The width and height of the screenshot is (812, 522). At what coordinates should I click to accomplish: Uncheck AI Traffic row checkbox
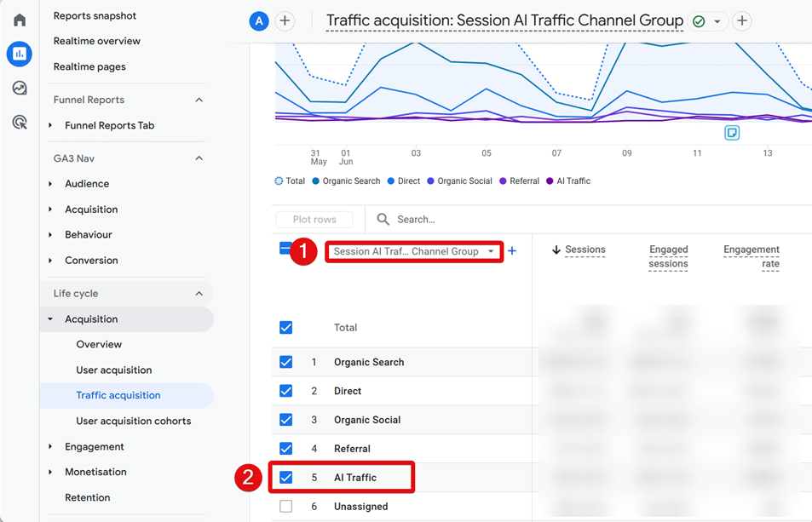tap(285, 478)
